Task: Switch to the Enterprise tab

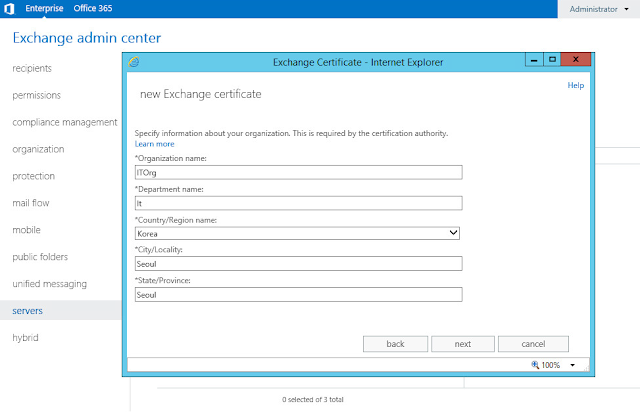Action: (44, 8)
